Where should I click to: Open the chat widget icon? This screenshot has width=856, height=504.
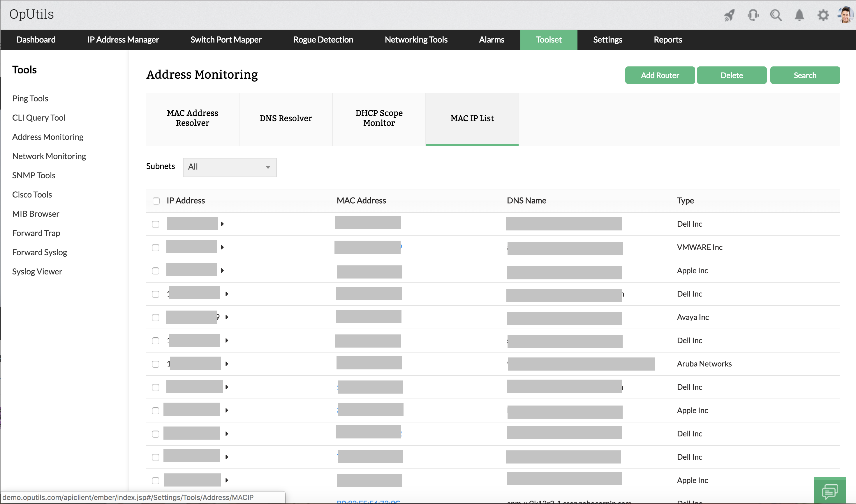(829, 491)
